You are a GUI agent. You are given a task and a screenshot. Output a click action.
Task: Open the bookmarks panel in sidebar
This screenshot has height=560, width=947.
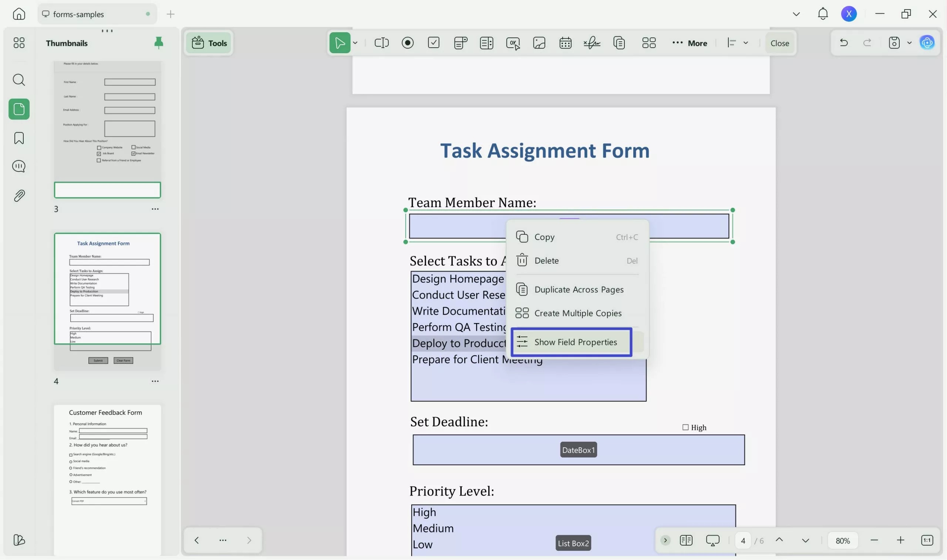coord(19,138)
